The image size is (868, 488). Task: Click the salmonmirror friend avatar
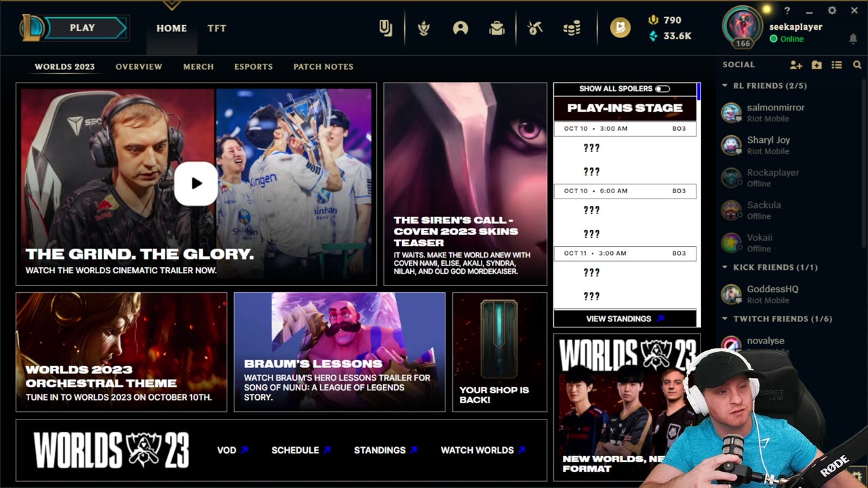(731, 113)
